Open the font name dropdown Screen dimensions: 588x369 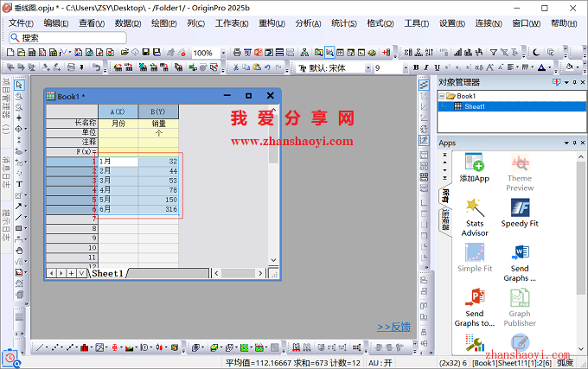(x=367, y=67)
